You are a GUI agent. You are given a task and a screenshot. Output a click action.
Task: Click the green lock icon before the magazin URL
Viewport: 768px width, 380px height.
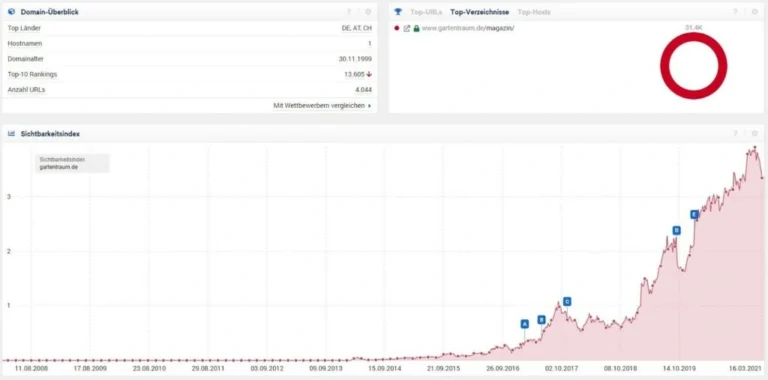tap(416, 28)
